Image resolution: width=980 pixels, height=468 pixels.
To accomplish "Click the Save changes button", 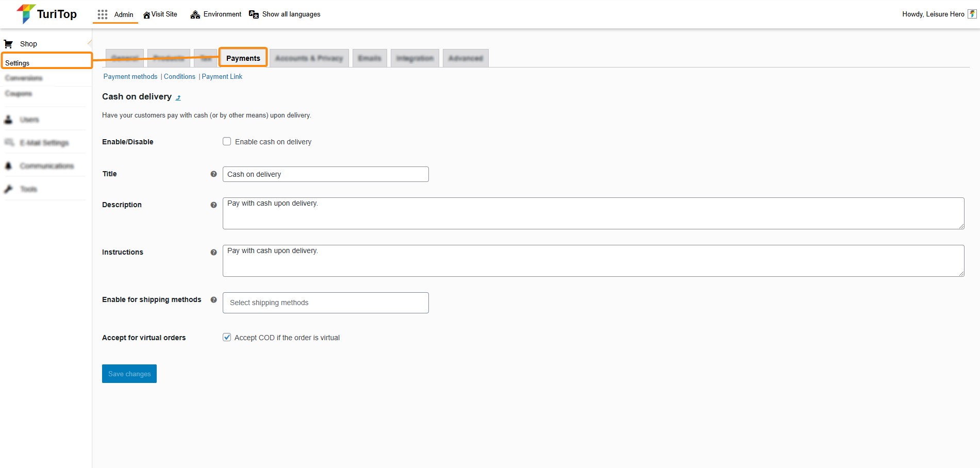I will (x=129, y=374).
